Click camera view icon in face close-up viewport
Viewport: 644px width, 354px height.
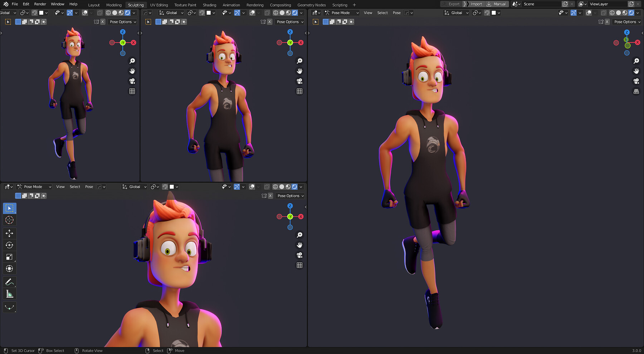click(299, 255)
